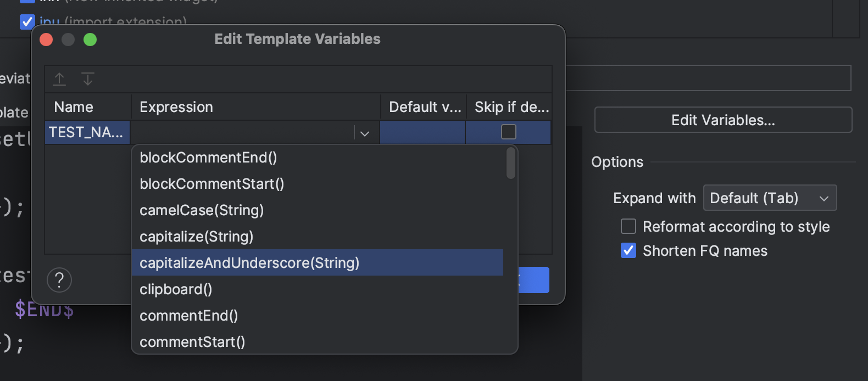This screenshot has width=868, height=381.
Task: Open the help question mark button
Action: [x=59, y=280]
